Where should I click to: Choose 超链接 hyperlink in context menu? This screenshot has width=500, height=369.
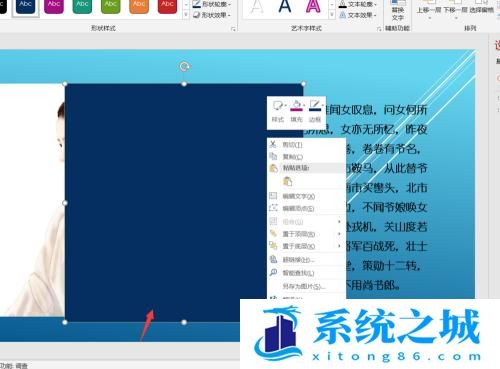click(306, 259)
